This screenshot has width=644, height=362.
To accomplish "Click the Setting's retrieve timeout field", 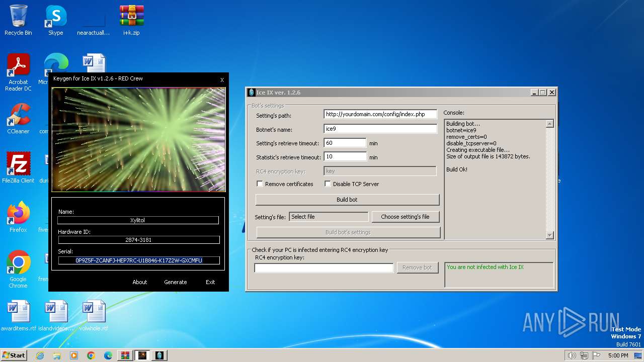I will 345,143.
